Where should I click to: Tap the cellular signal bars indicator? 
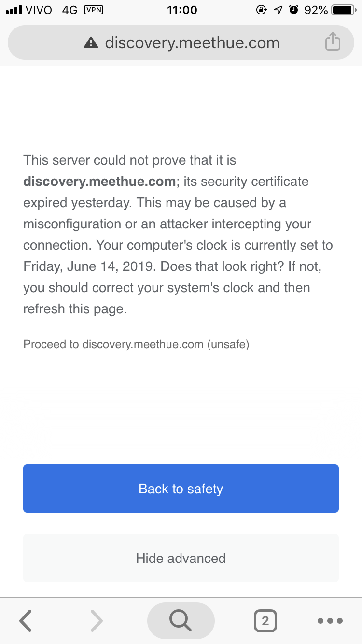(x=15, y=9)
